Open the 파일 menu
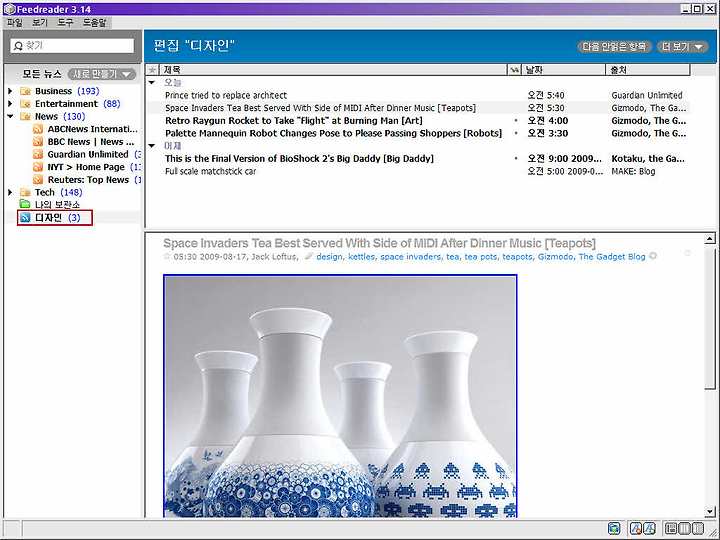 (x=15, y=22)
